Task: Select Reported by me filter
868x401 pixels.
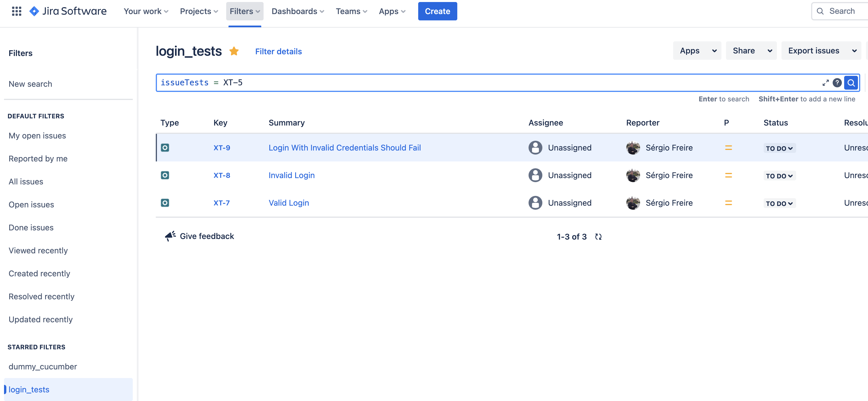Action: 38,159
